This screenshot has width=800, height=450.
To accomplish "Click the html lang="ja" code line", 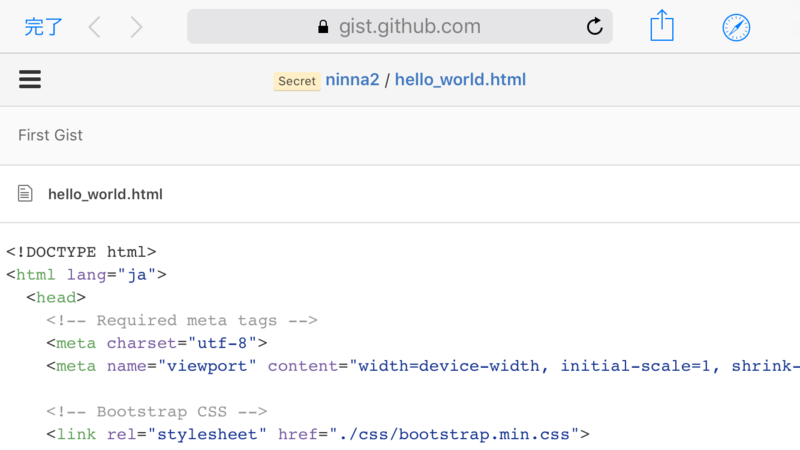I will (x=86, y=274).
